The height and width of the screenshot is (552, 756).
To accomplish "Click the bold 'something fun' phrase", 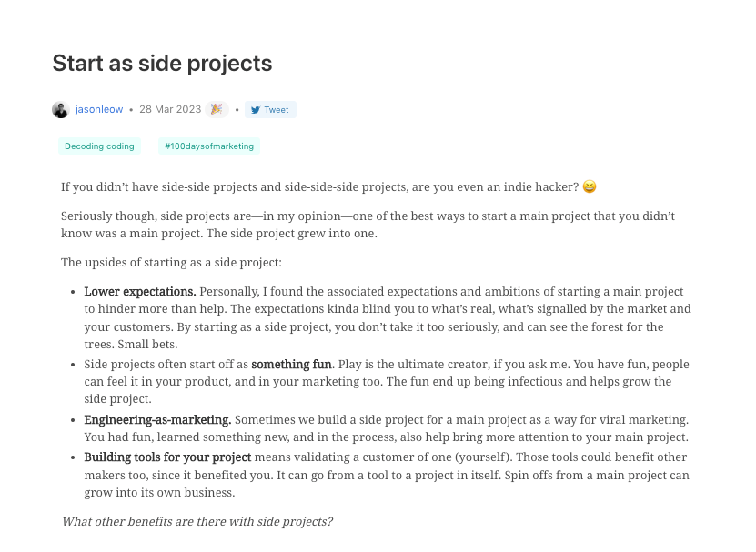I will pyautogui.click(x=291, y=365).
